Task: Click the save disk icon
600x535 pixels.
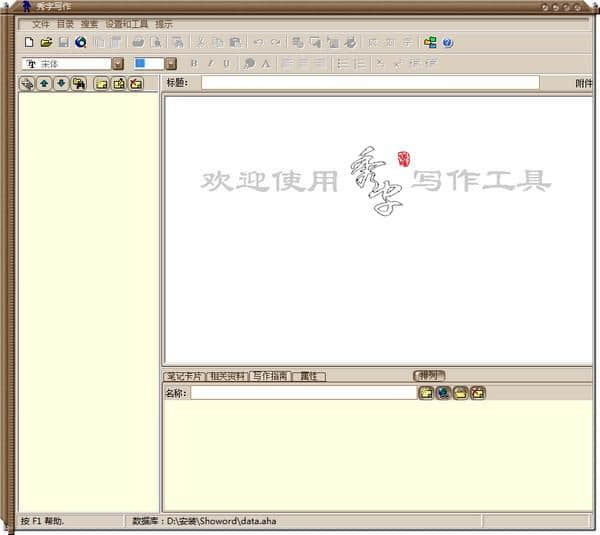Action: [63, 43]
